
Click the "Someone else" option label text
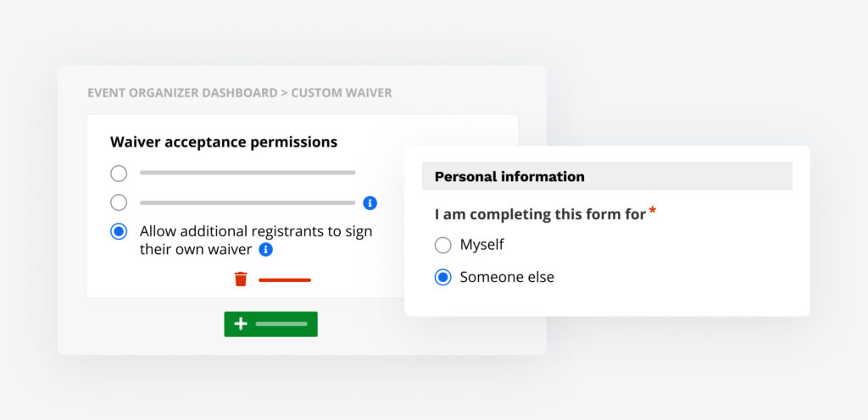507,277
